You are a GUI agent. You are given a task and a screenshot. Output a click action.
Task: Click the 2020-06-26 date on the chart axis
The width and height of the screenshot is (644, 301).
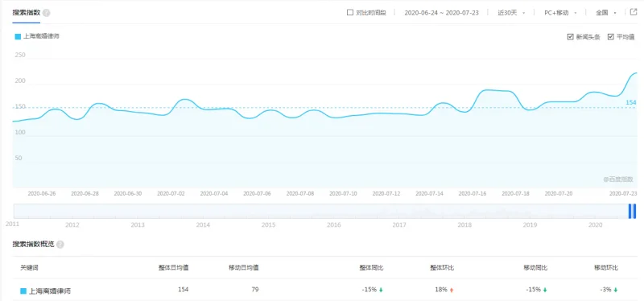42,193
